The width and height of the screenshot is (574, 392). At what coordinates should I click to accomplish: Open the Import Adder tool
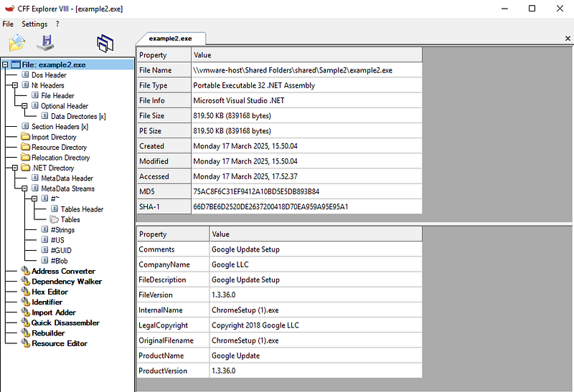[53, 312]
